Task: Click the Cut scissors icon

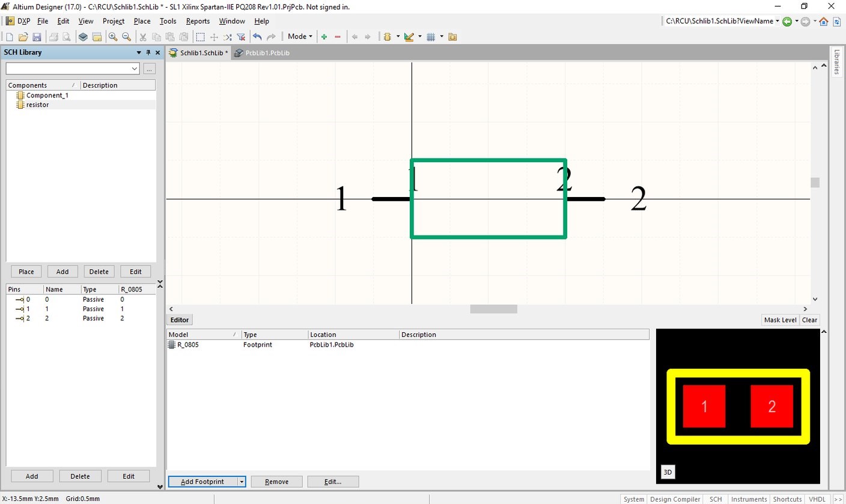Action: pos(143,37)
